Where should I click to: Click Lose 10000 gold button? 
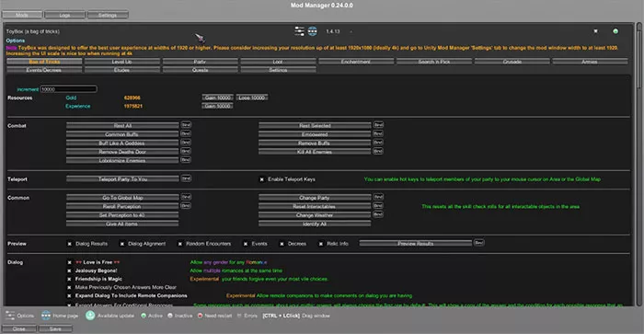point(252,98)
